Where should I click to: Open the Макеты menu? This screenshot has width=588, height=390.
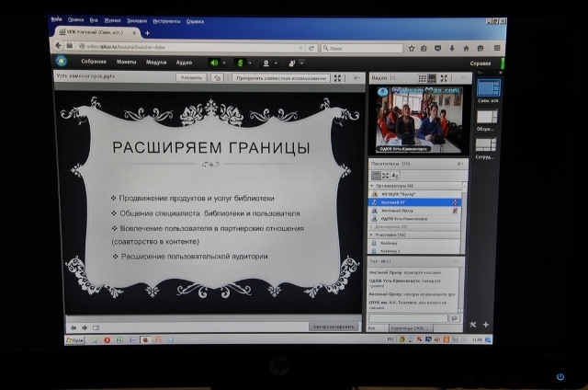126,63
